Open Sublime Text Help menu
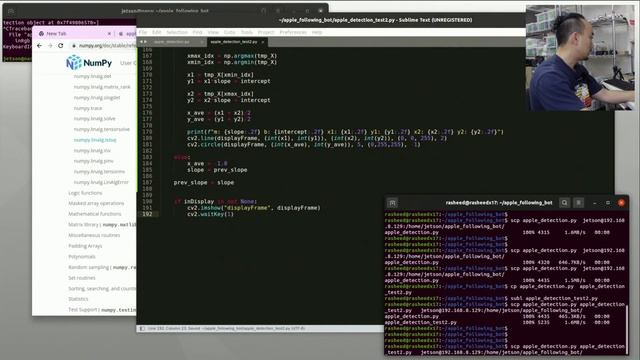 [x=317, y=32]
